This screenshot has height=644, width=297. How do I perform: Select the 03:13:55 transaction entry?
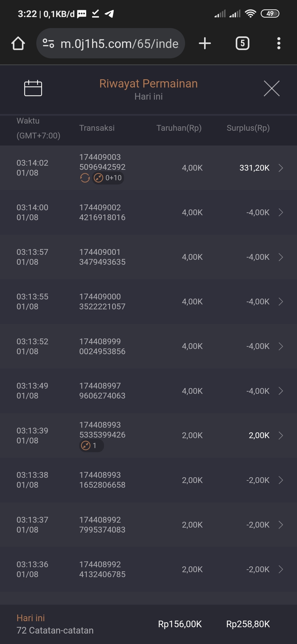click(148, 302)
